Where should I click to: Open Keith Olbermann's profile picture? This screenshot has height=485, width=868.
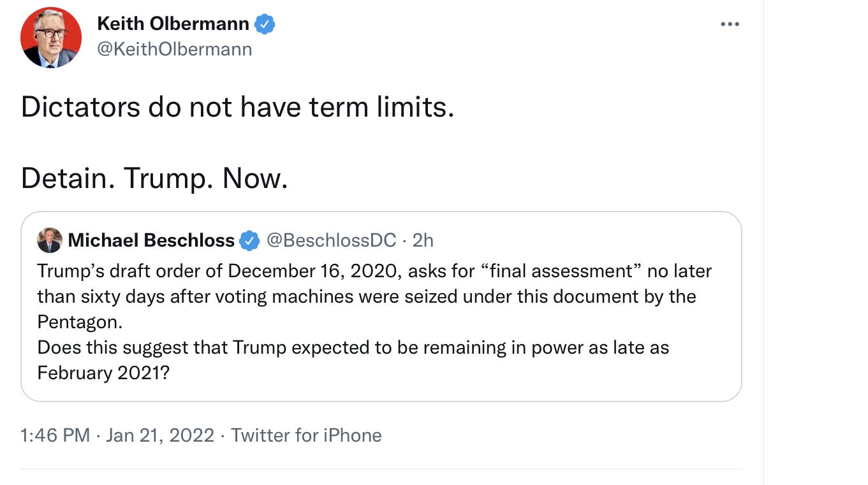51,38
